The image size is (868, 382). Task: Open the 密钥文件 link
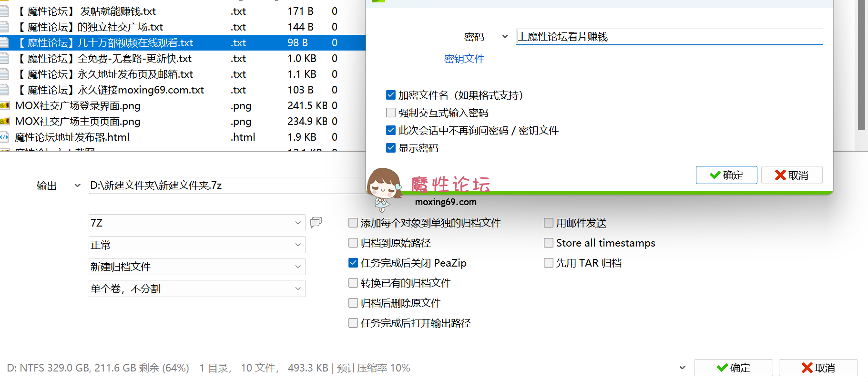[x=464, y=59]
